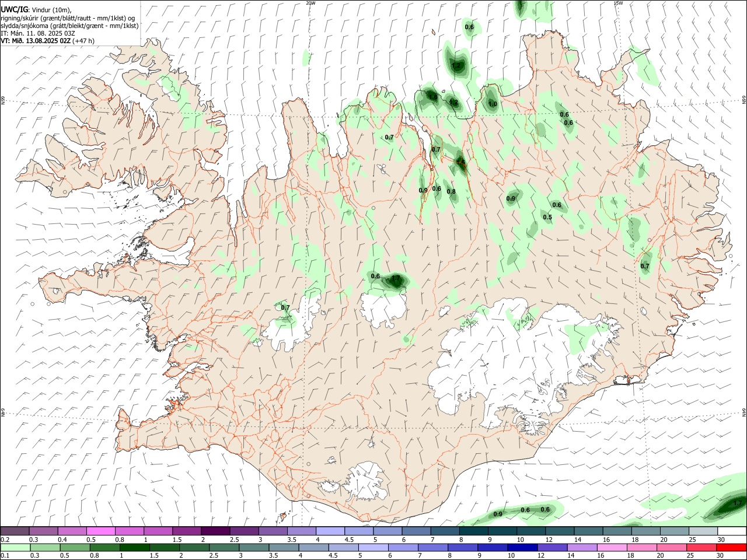Click the white upper swatch labeled 30
The height and width of the screenshot is (560, 747).
click(731, 531)
